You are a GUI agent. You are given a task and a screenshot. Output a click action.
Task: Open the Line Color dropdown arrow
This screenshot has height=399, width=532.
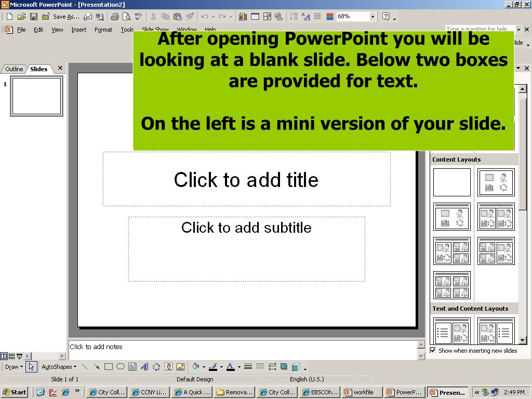pyautogui.click(x=221, y=367)
